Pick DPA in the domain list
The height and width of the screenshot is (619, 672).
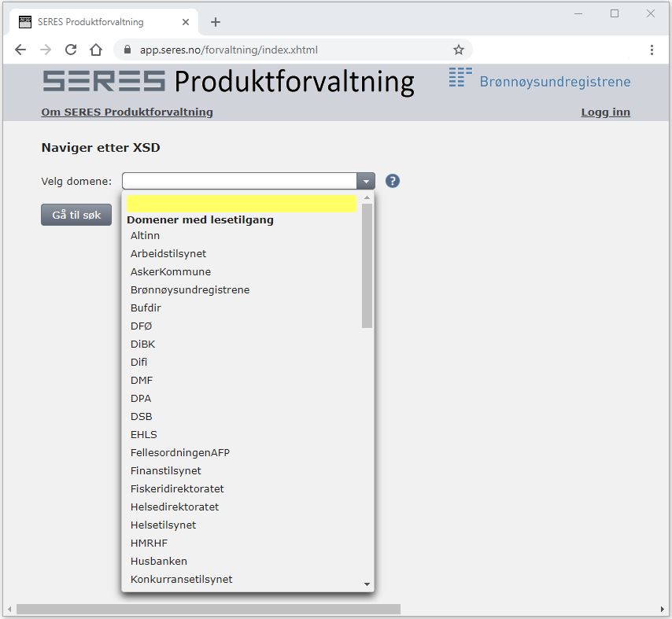click(x=242, y=399)
